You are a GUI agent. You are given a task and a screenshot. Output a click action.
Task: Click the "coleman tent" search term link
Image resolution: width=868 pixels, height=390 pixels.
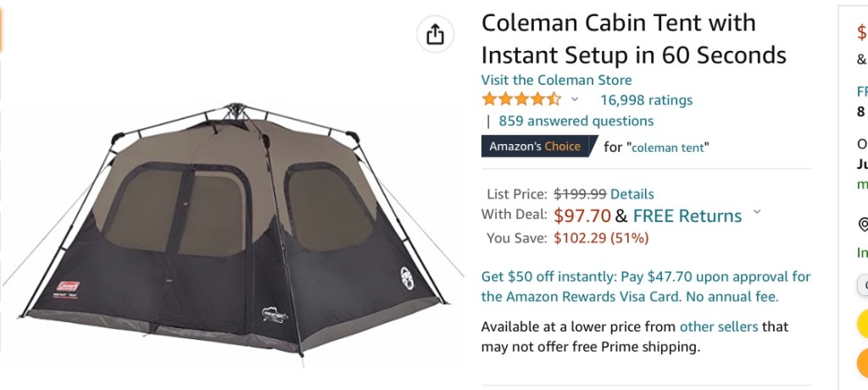pyautogui.click(x=668, y=148)
